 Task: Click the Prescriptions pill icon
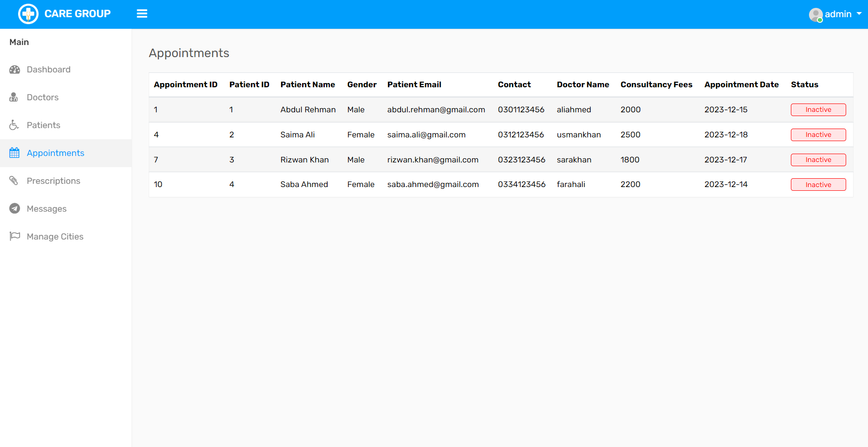(x=14, y=181)
